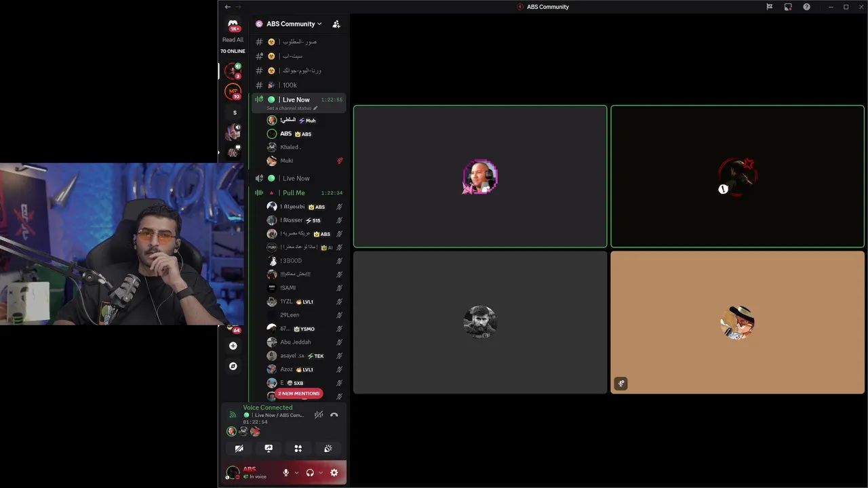Click Set a channel status

tap(292, 108)
